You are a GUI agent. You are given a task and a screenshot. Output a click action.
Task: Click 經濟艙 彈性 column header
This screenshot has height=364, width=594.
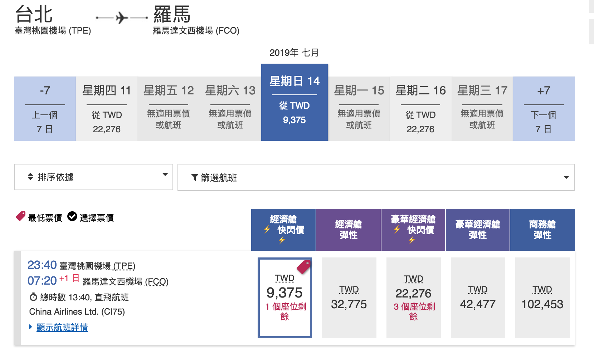349,230
